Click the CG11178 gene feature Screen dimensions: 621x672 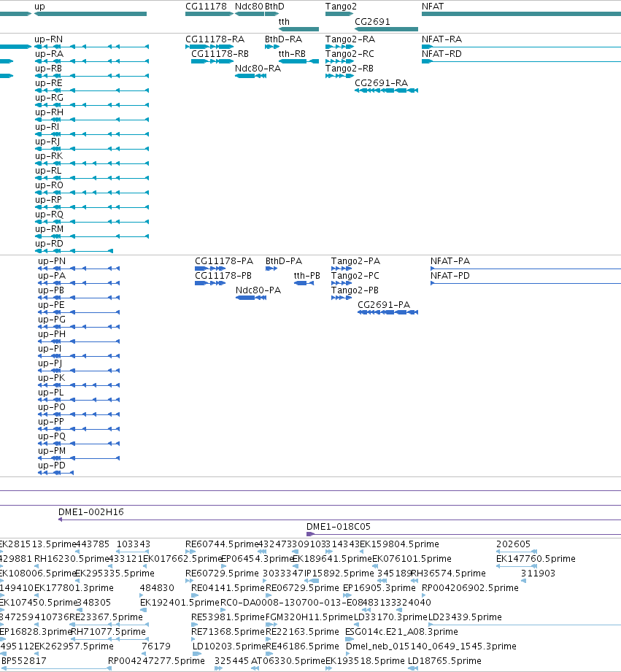[209, 14]
